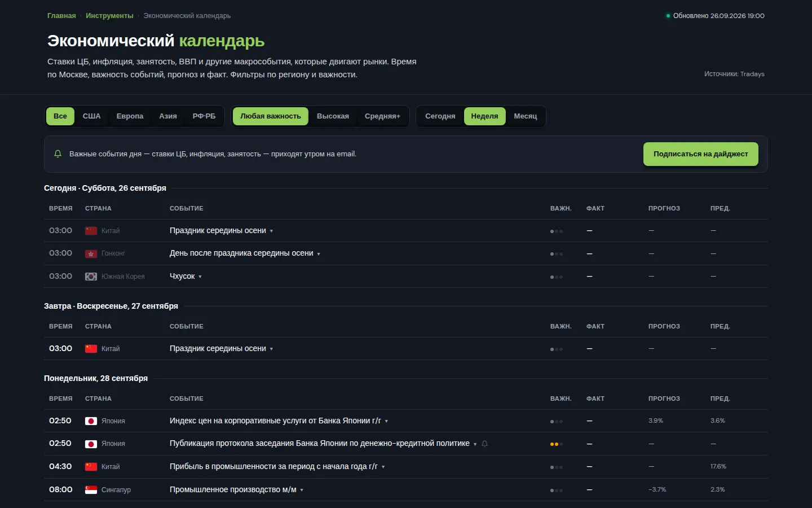Screen dimensions: 812x508
Task: Click the bell icon in the digest banner
Action: click(58, 154)
